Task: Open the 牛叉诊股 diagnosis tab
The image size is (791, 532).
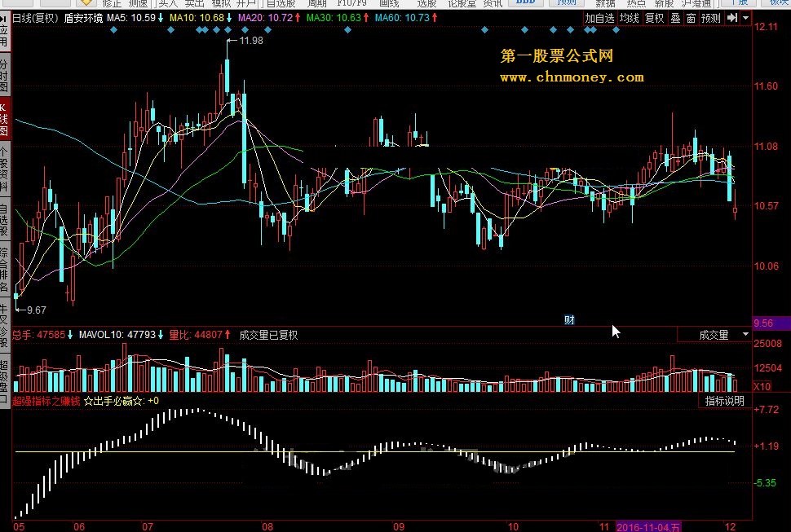Action: coord(4,325)
